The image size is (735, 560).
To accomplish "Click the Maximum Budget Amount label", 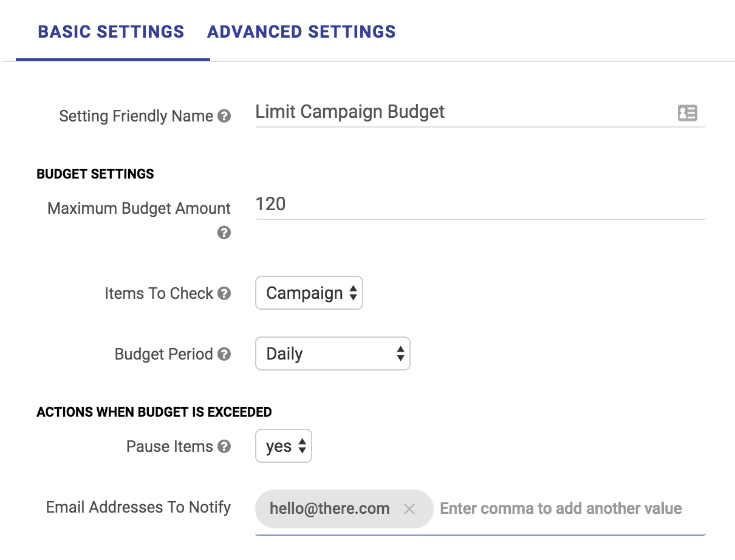I will [139, 209].
